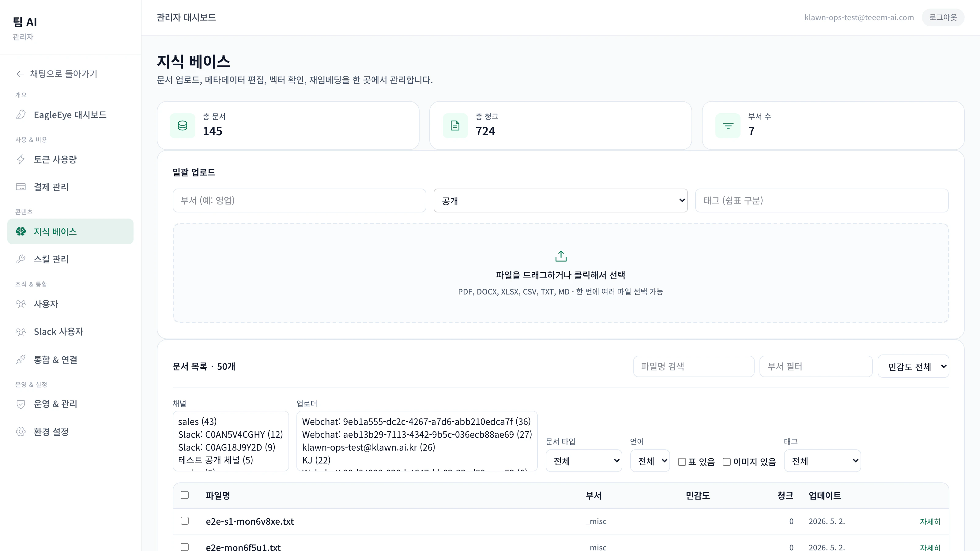Click the 지식 베이스 brain icon in sidebar

21,231
